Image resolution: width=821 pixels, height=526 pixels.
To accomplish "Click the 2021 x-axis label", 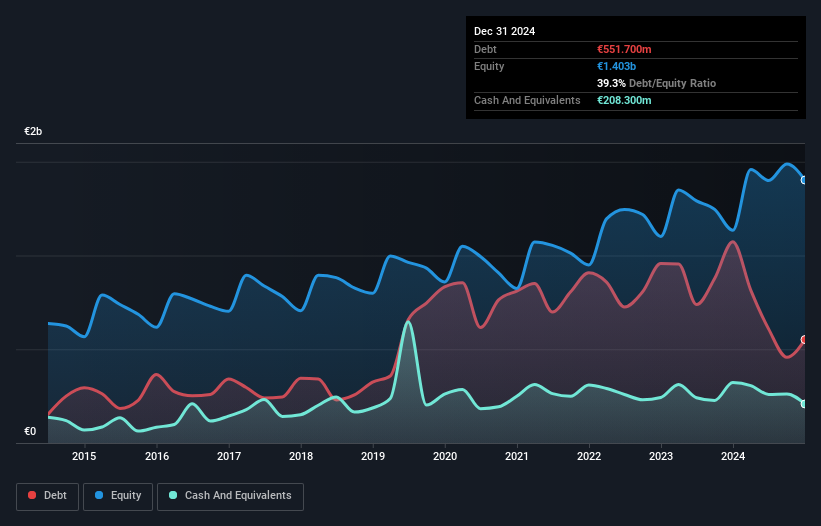I will click(517, 456).
